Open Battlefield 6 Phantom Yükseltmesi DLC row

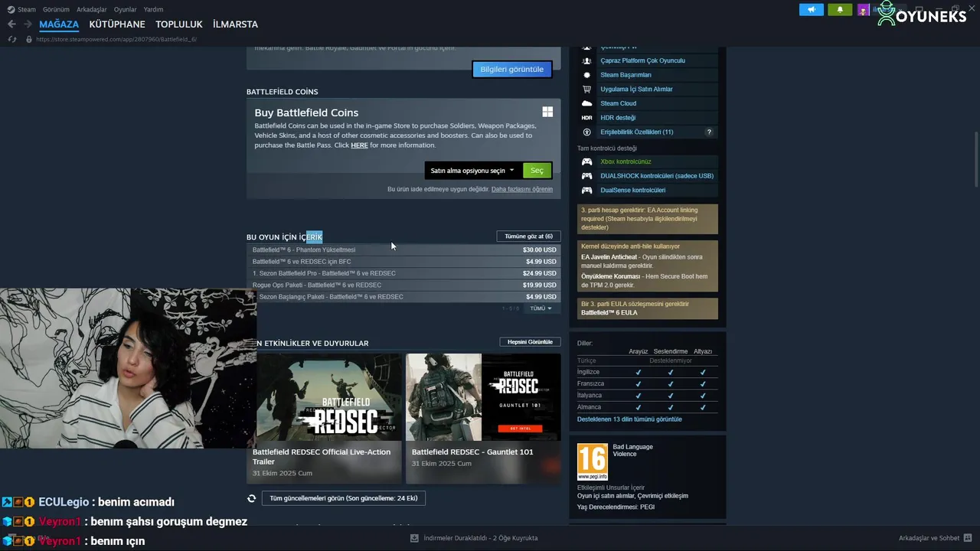click(x=403, y=249)
